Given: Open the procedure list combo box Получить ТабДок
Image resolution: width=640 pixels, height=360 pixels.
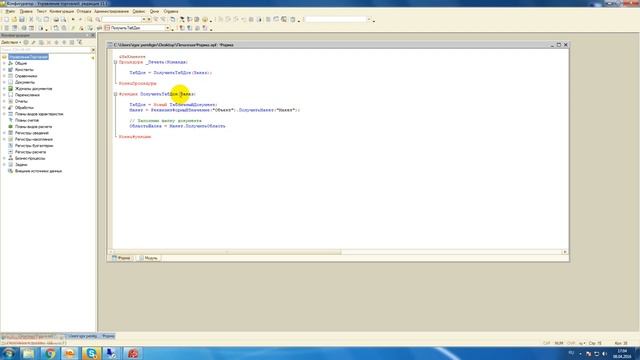Looking at the screenshot, I should 138,28.
